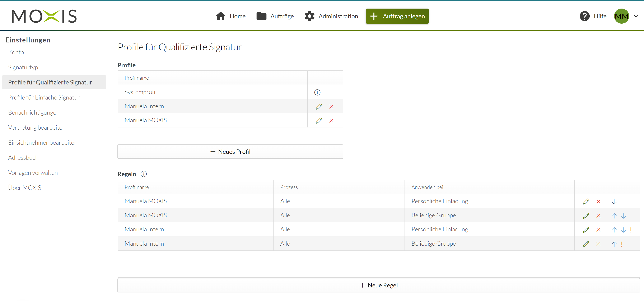Click Auftrag anlegen button
644x301 pixels.
(397, 16)
